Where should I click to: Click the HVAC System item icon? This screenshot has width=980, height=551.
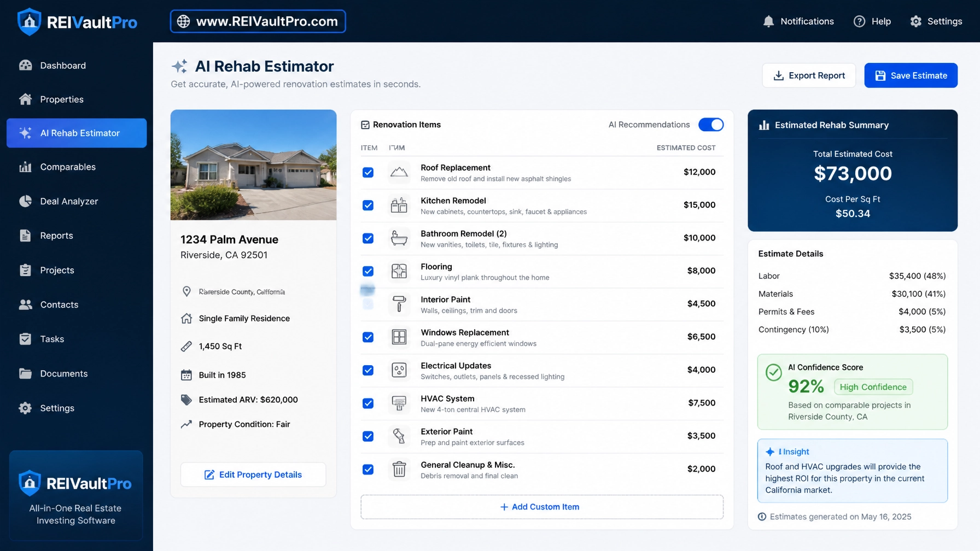399,403
